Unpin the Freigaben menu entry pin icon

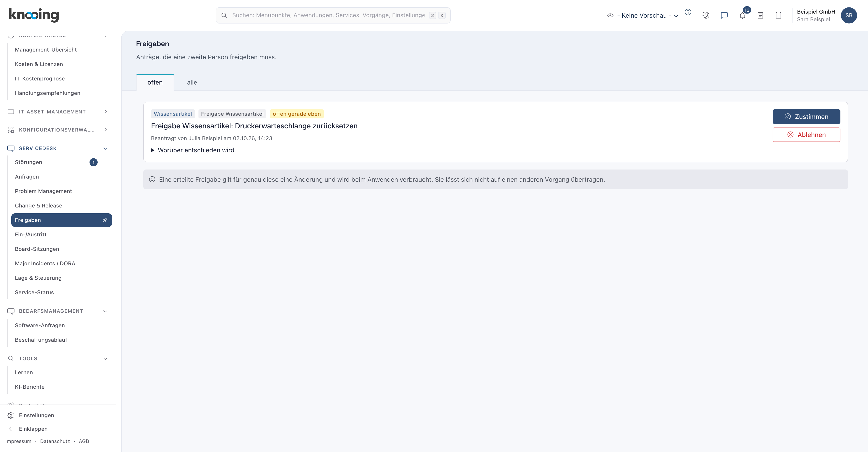click(x=105, y=220)
